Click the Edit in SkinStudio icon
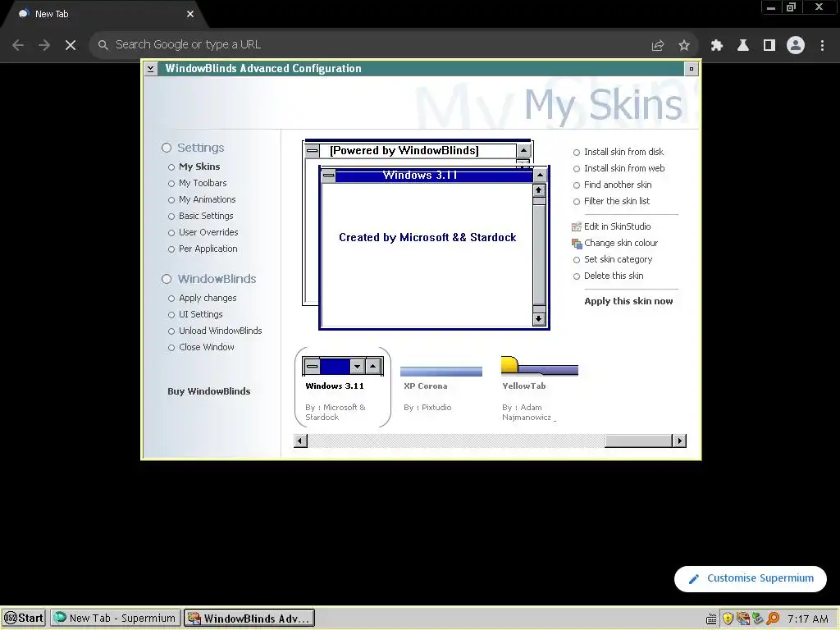The width and height of the screenshot is (840, 630). pyautogui.click(x=577, y=226)
